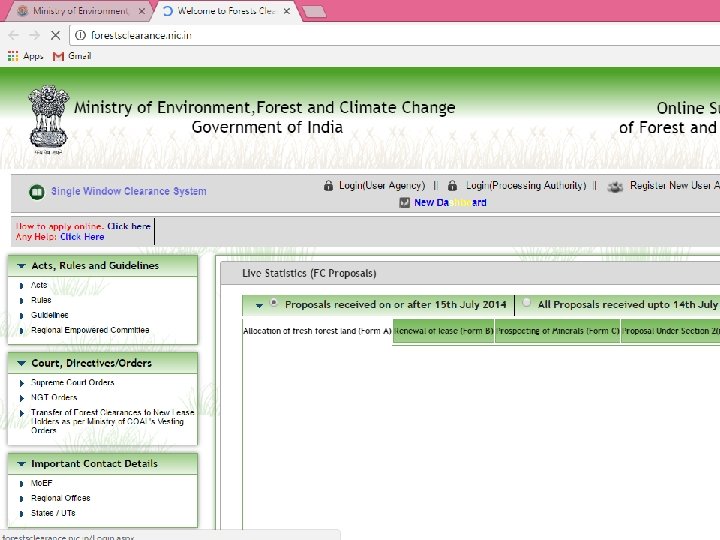This screenshot has width=720, height=540.
Task: Close the Ministry of Environment tab
Action: pos(142,11)
